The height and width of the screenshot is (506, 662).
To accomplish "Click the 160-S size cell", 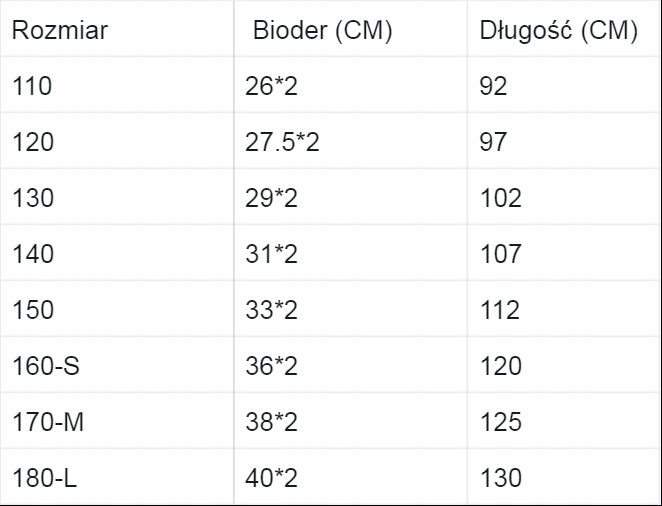I will point(46,366).
